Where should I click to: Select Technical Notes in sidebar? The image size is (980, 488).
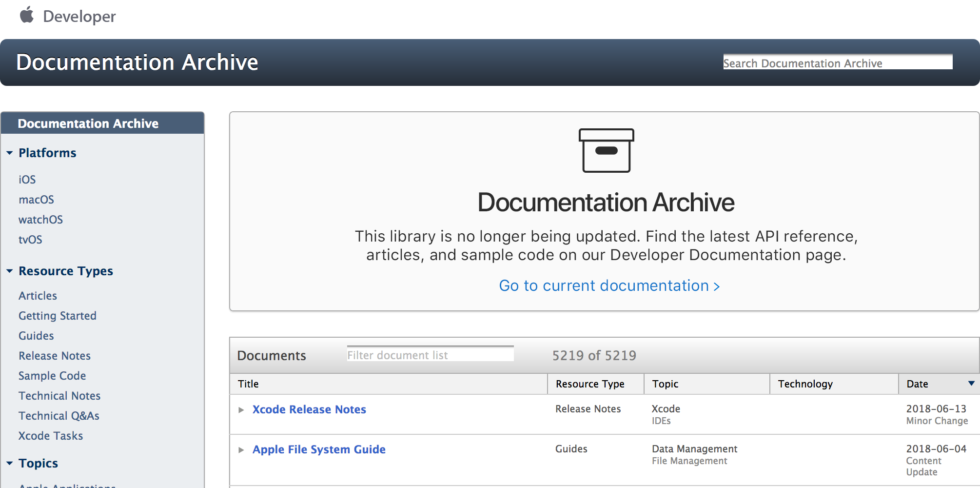(59, 396)
